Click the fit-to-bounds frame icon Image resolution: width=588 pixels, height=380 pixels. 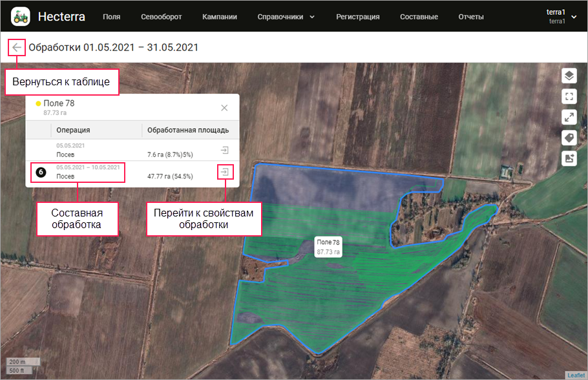pyautogui.click(x=569, y=96)
